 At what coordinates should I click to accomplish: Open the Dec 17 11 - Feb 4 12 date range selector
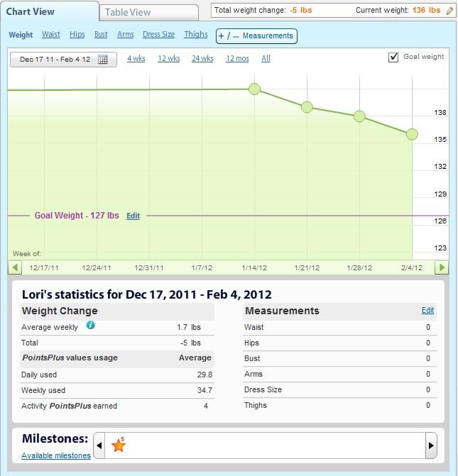(x=57, y=60)
